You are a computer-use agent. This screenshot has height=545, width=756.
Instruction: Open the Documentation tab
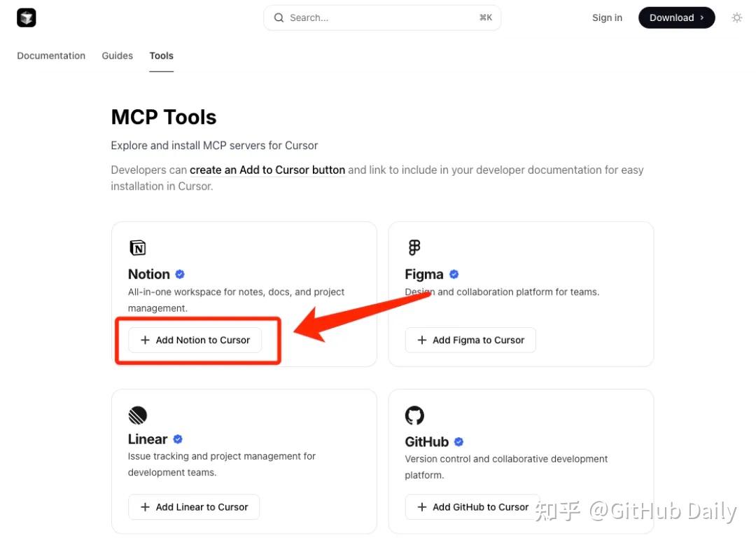(51, 55)
